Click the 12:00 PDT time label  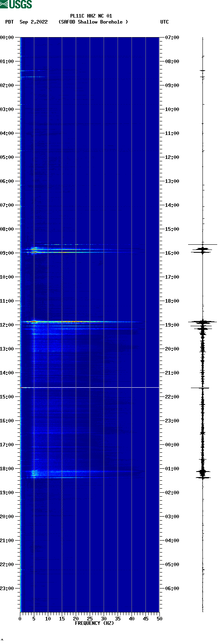coord(7,325)
